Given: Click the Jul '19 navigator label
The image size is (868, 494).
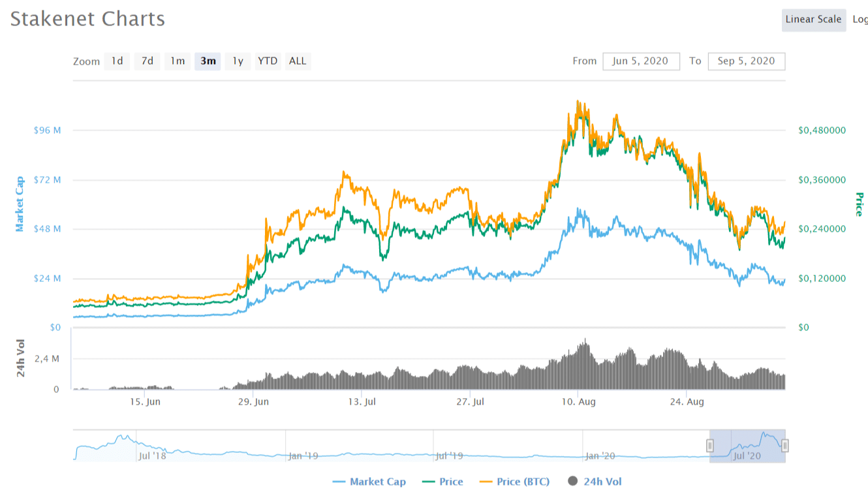Looking at the screenshot, I should pyautogui.click(x=449, y=456).
